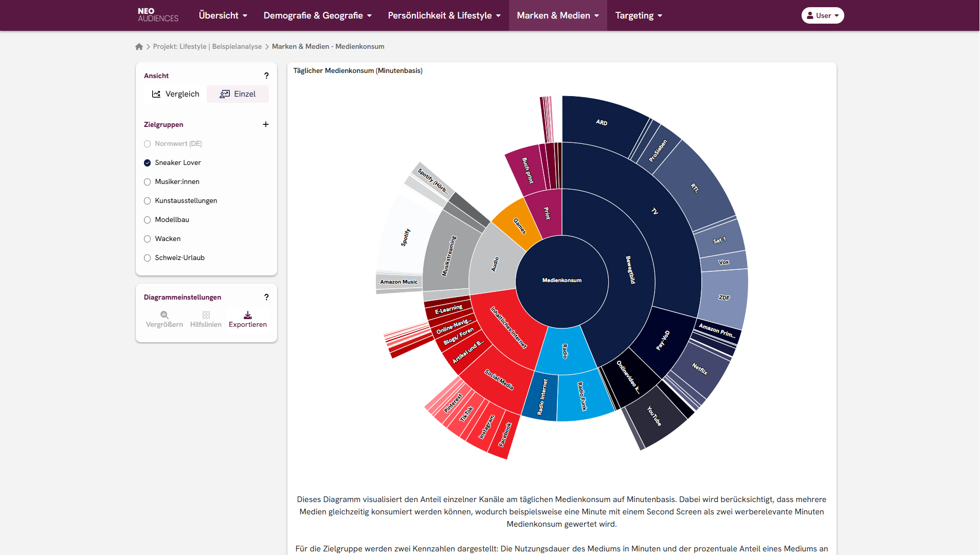Open the Übersicht dropdown menu
The width and height of the screenshot is (980, 555).
(223, 15)
